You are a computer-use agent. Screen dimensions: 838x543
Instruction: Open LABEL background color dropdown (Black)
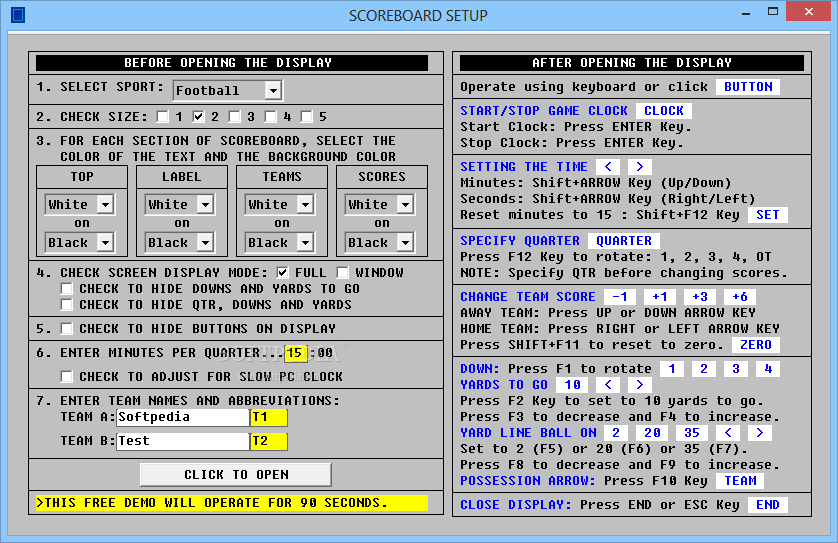(180, 242)
